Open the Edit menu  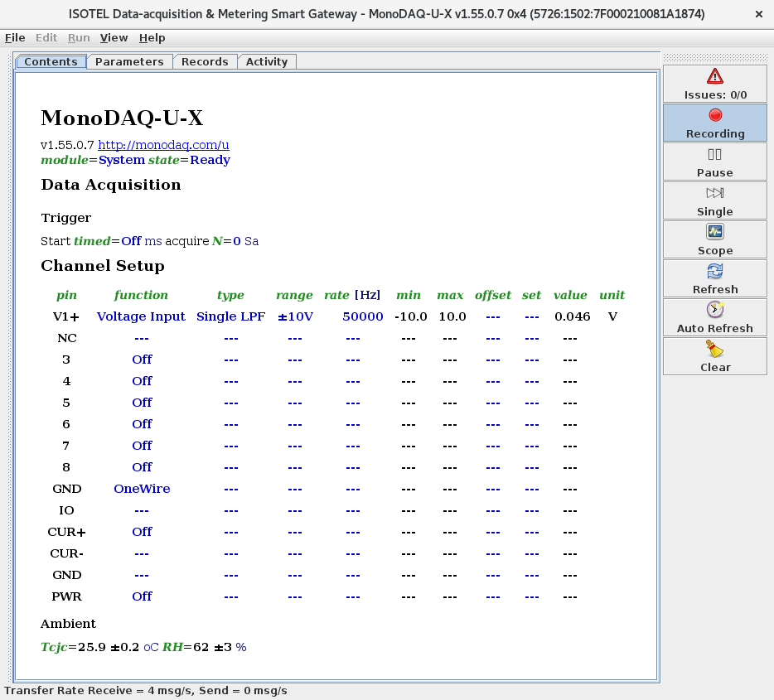46,38
